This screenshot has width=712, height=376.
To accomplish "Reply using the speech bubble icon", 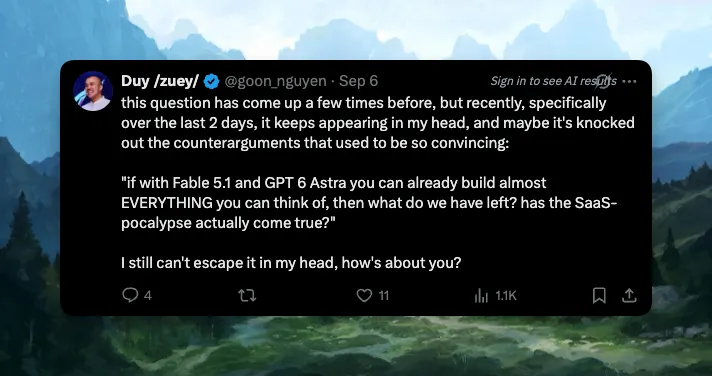I will tap(130, 296).
